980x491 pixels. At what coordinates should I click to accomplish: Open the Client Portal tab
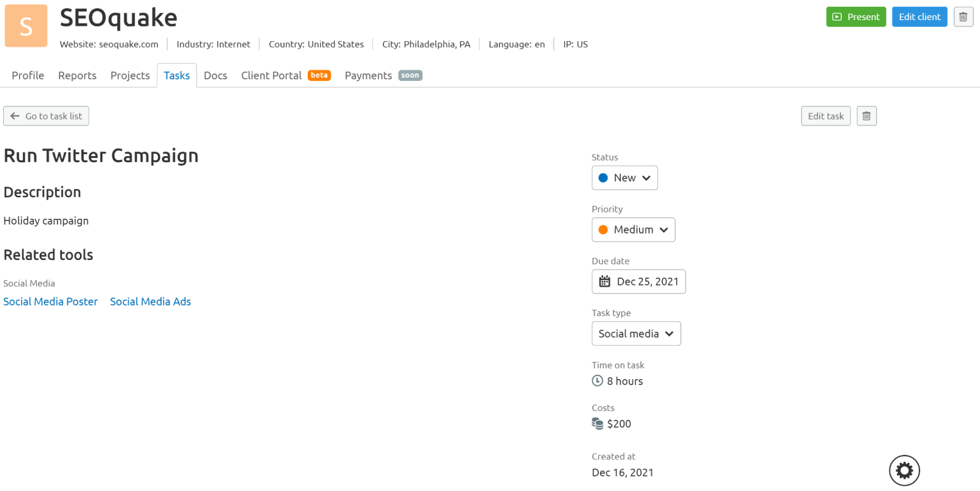pyautogui.click(x=286, y=76)
